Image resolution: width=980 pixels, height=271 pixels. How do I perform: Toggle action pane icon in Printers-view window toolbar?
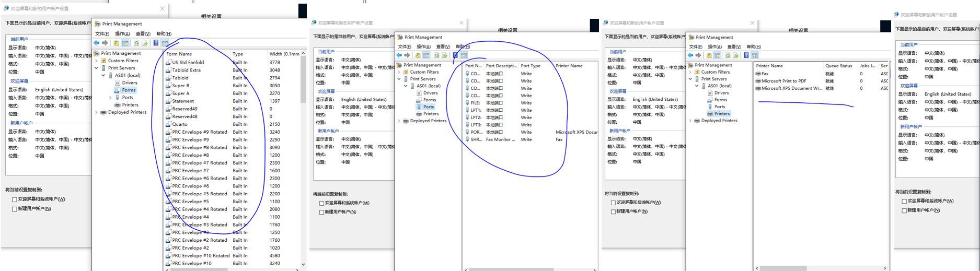click(755, 55)
